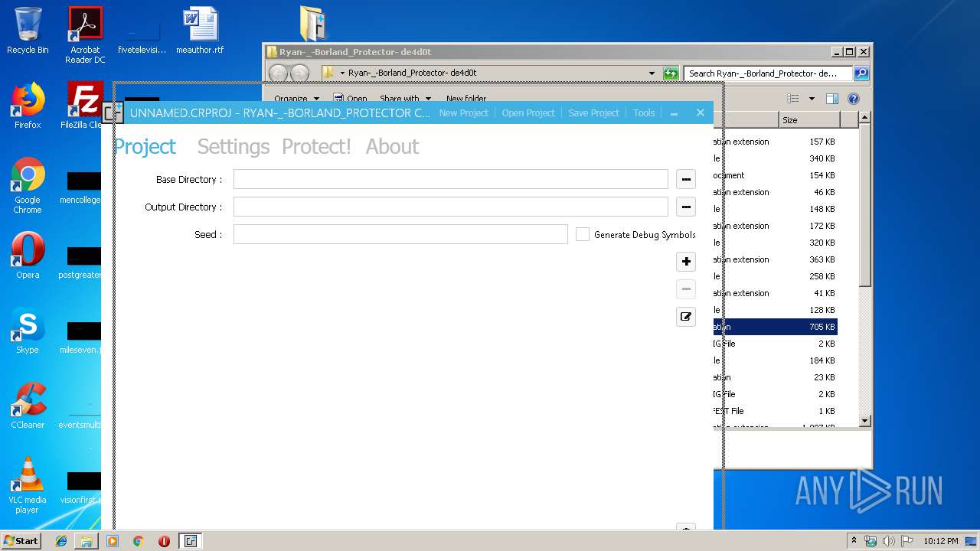Switch to the Project tab

(x=145, y=146)
